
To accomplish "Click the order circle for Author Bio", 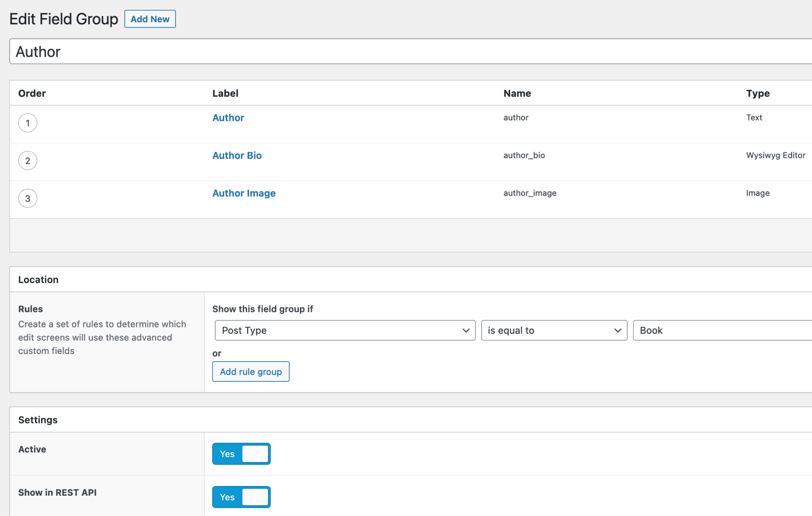I will pos(27,160).
